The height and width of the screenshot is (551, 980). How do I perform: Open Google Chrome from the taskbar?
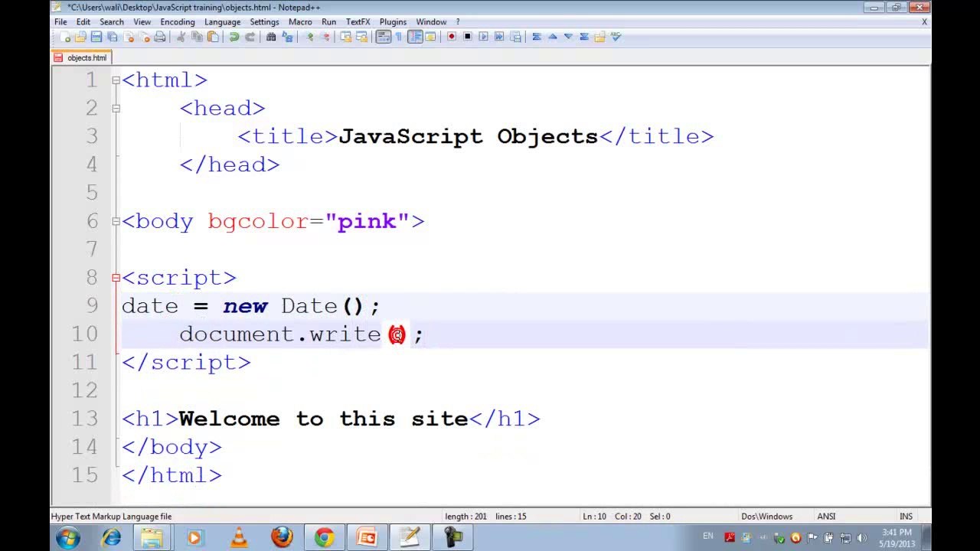tap(325, 537)
